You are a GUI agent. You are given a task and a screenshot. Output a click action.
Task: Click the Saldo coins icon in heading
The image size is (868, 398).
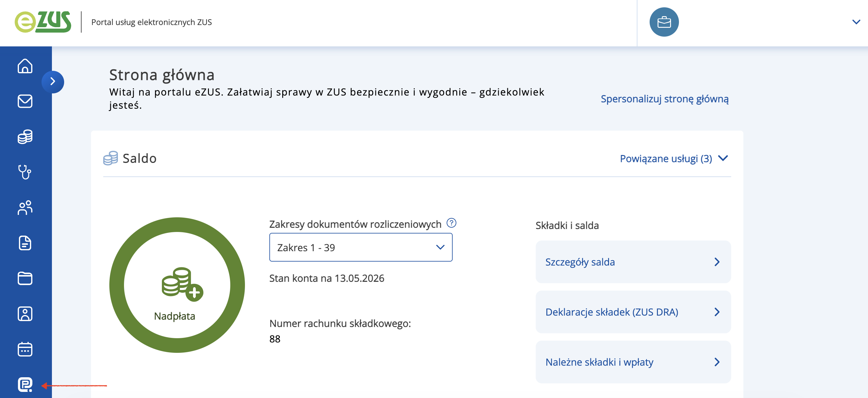coord(111,158)
